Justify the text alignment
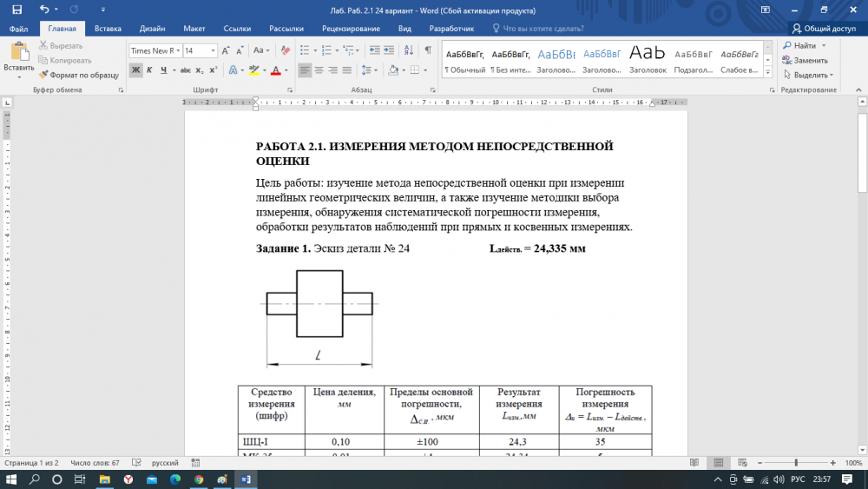 347,69
